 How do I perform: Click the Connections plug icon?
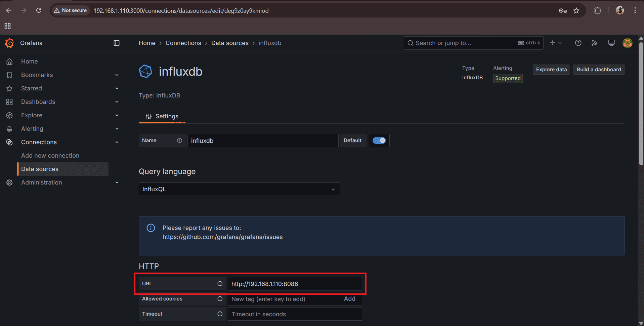[x=9, y=142]
